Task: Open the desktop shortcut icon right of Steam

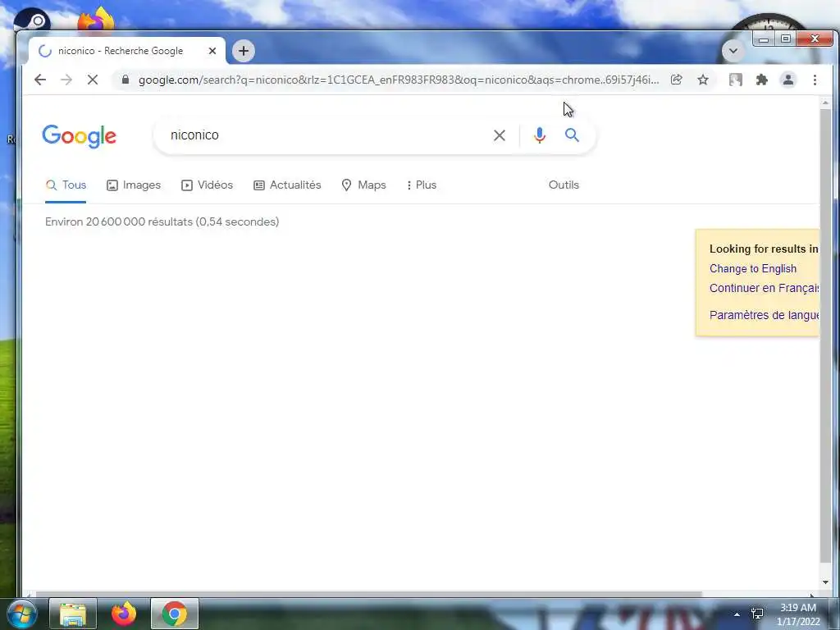Action: pyautogui.click(x=97, y=20)
